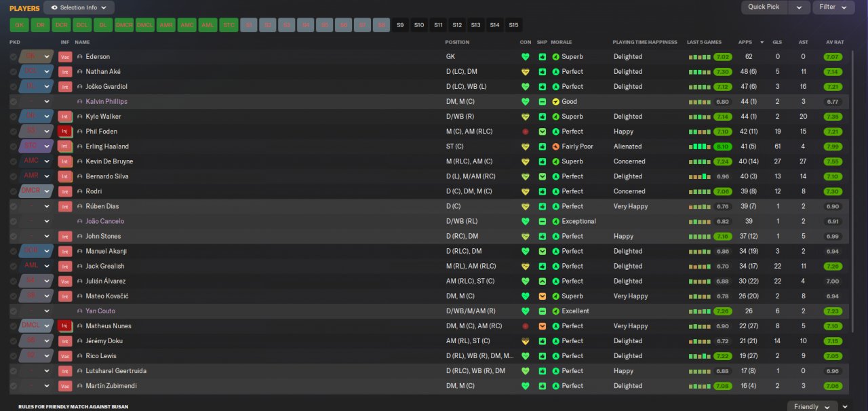Toggle the picked checkmark for Jack Grealish
Image resolution: width=868 pixels, height=411 pixels.
[14, 267]
